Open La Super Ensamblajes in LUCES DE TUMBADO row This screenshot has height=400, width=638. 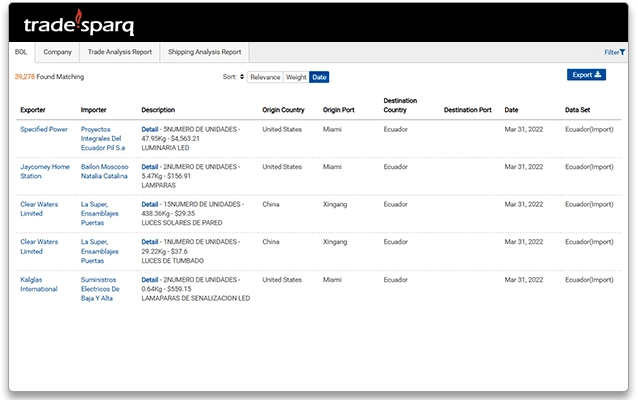click(100, 251)
